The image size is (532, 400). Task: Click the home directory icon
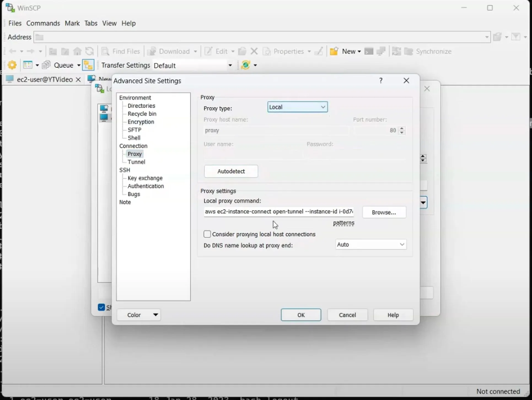click(x=77, y=51)
